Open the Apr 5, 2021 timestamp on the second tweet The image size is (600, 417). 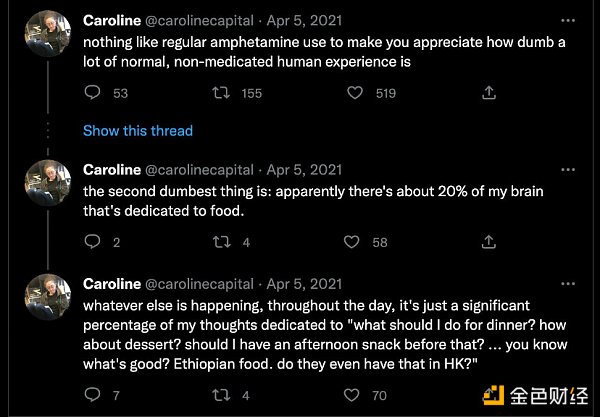305,169
